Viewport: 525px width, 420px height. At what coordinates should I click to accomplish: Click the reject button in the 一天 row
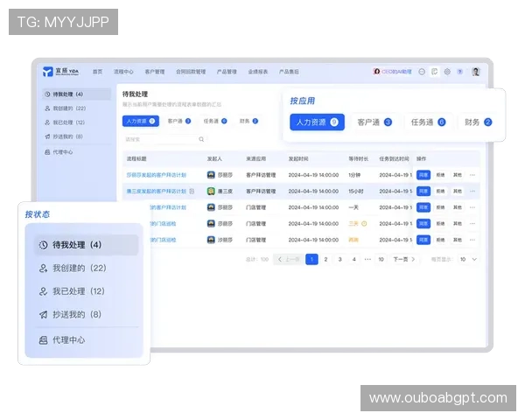pos(440,207)
